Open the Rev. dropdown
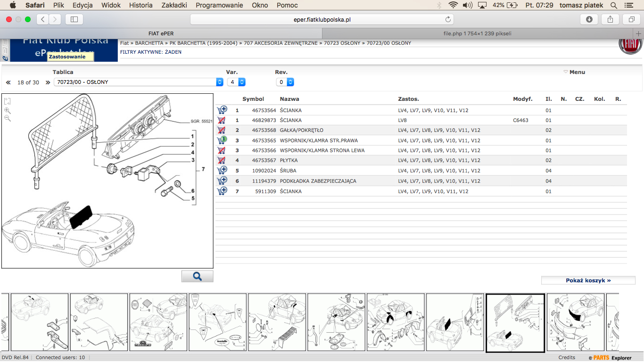Screen dimensions: 644x362 [285, 82]
